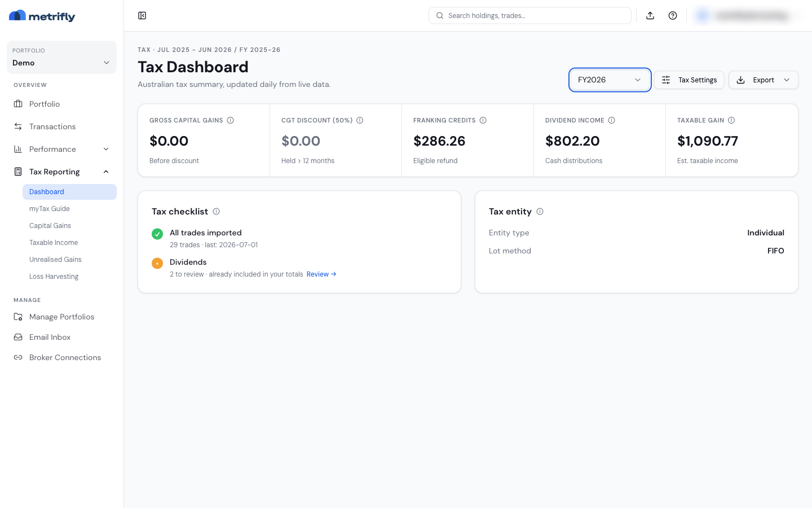
Task: Click '29 trades · last: 2026-07-01' text
Action: click(x=214, y=245)
